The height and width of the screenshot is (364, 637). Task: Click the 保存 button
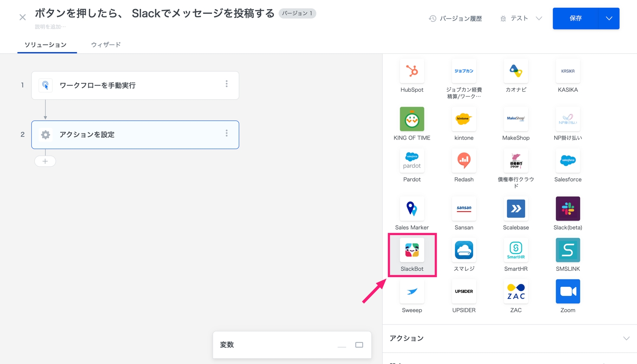[x=575, y=19]
